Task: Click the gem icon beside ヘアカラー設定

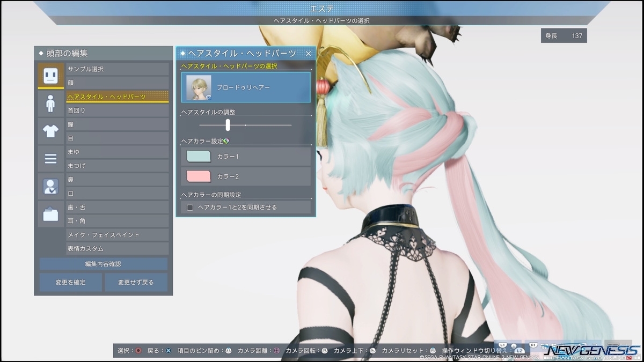Action: [226, 141]
